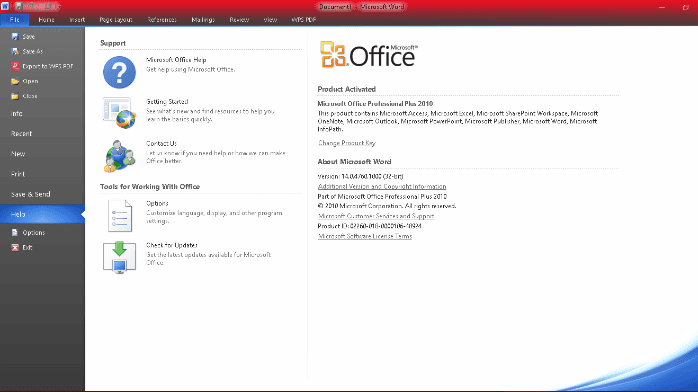Click 'Tools for Working With Office' heading

pyautogui.click(x=150, y=186)
